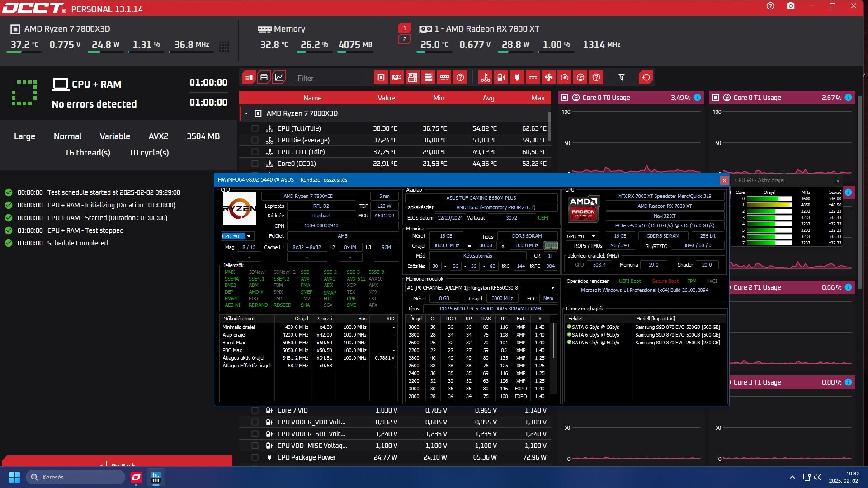The image size is (868, 488).
Task: Open volume control in system tray
Action: coord(818,477)
